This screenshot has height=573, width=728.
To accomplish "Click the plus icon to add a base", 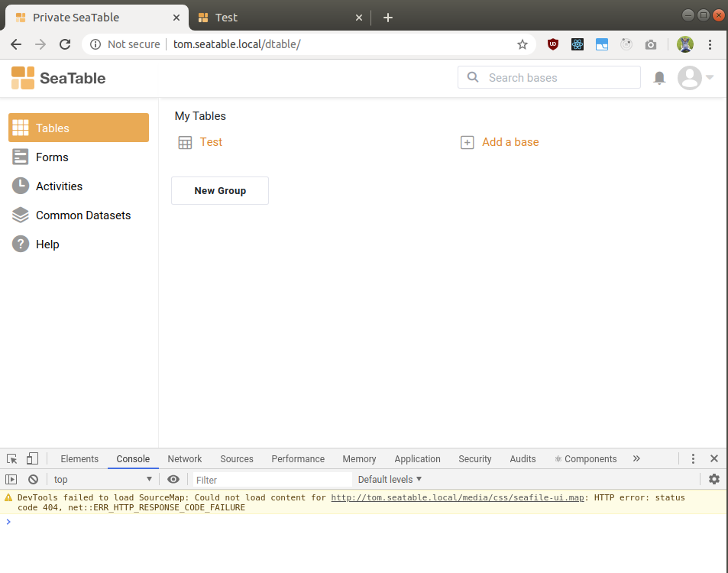I will tap(467, 142).
